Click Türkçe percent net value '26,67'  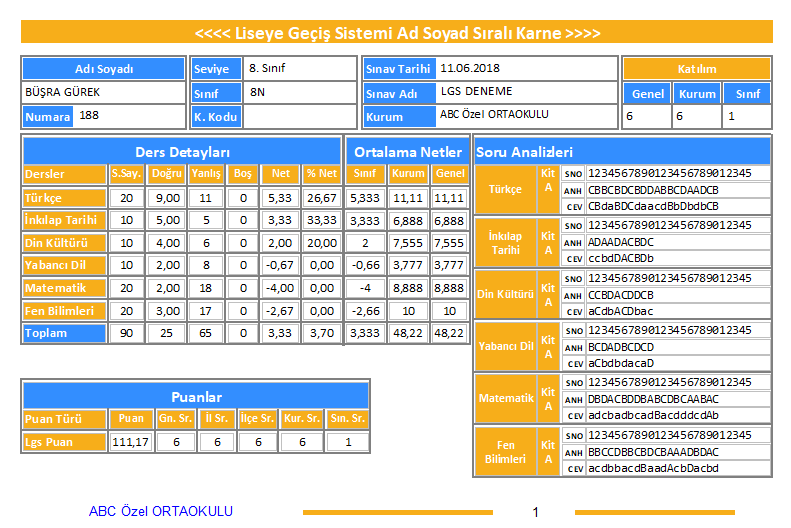point(322,198)
